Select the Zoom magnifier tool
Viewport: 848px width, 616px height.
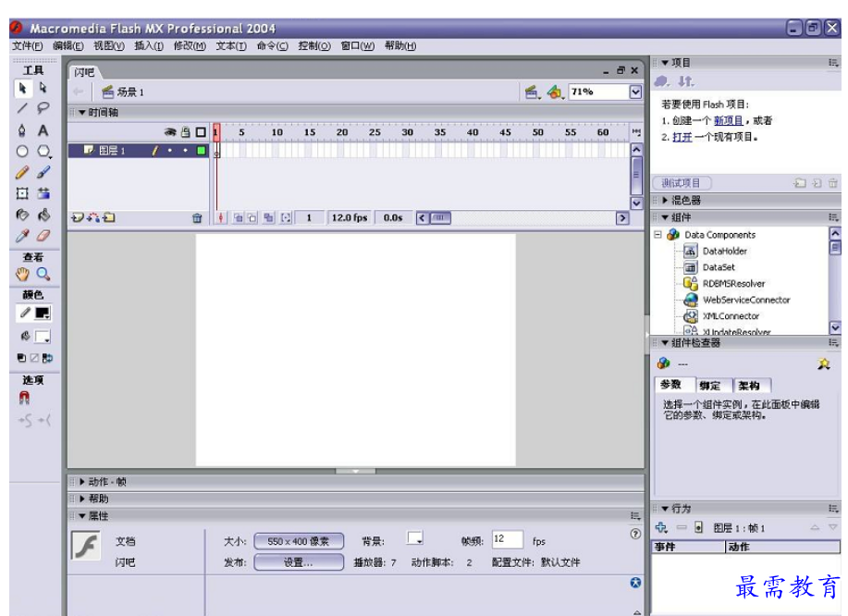click(43, 274)
